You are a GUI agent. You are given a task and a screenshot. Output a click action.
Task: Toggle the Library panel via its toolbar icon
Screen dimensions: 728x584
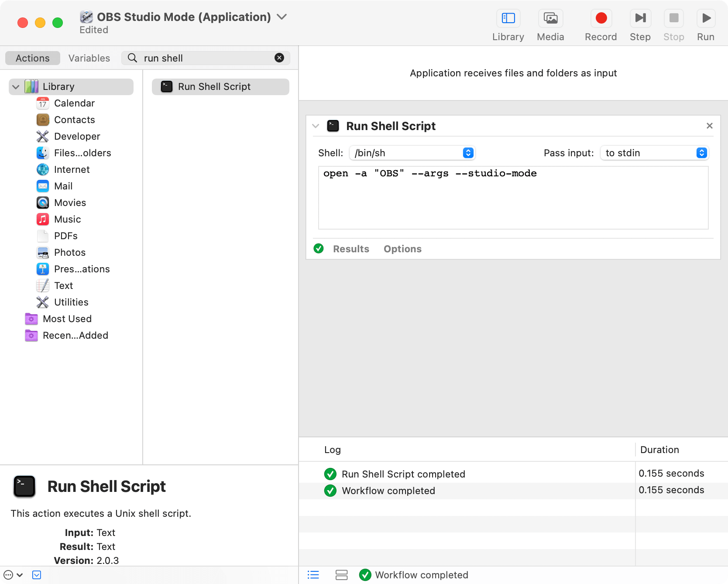tap(508, 18)
